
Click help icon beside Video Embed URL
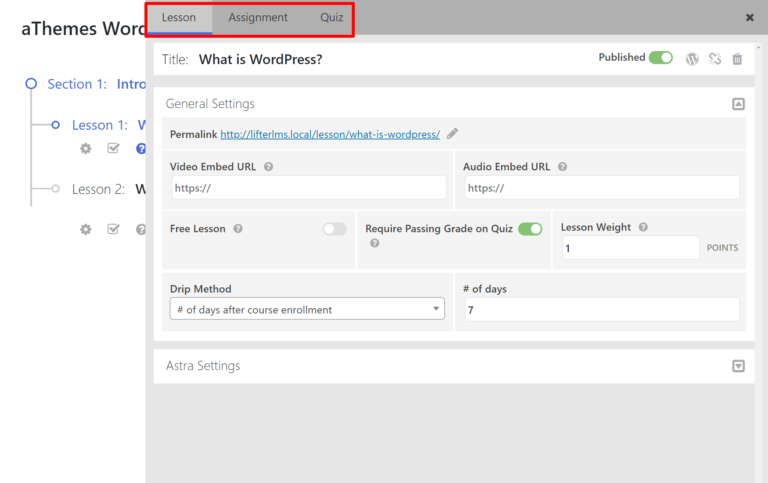point(268,167)
